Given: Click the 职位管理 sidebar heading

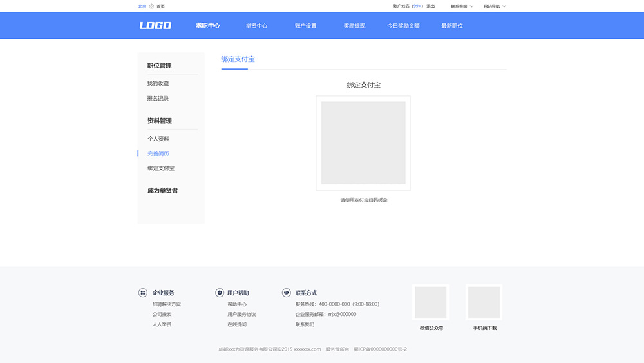Looking at the screenshot, I should [x=159, y=66].
